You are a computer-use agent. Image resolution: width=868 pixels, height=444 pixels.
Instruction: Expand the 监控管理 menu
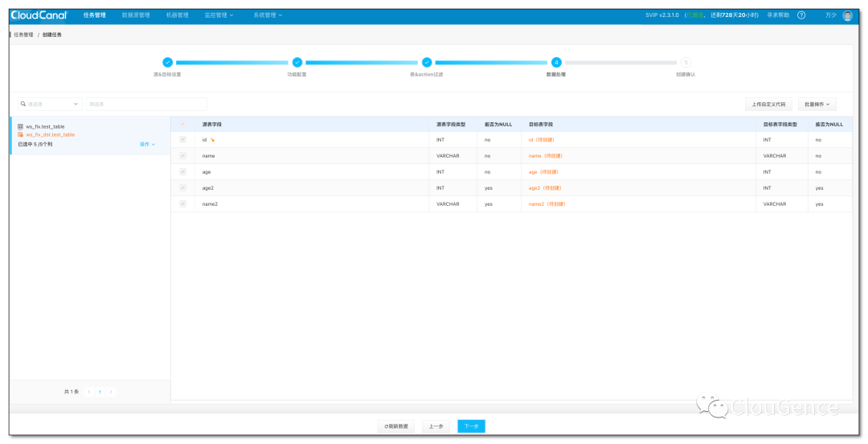219,15
